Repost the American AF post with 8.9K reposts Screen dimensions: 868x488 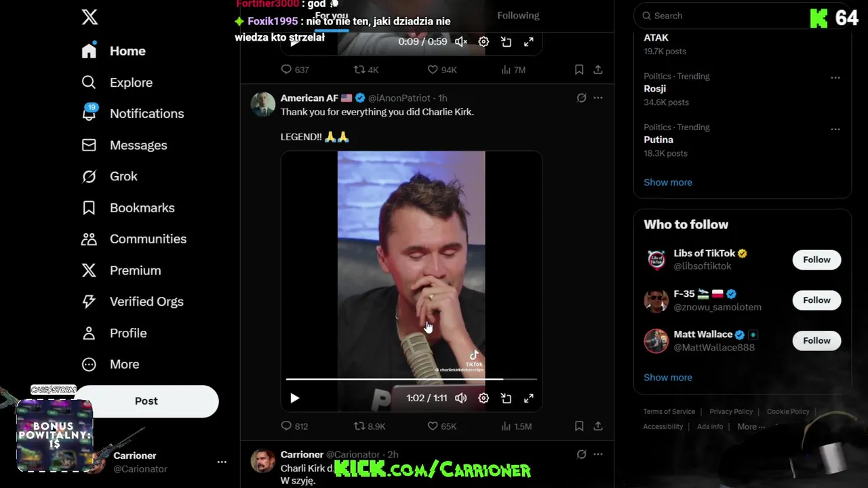pyautogui.click(x=370, y=426)
